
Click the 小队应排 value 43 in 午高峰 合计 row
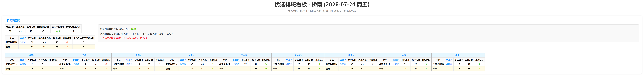pos(192,69)
